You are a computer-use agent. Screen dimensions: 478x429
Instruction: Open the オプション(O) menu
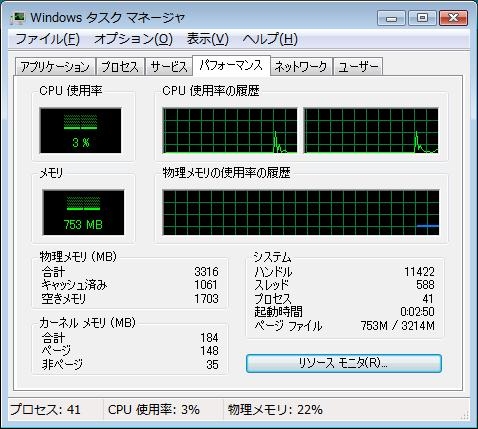[133, 39]
